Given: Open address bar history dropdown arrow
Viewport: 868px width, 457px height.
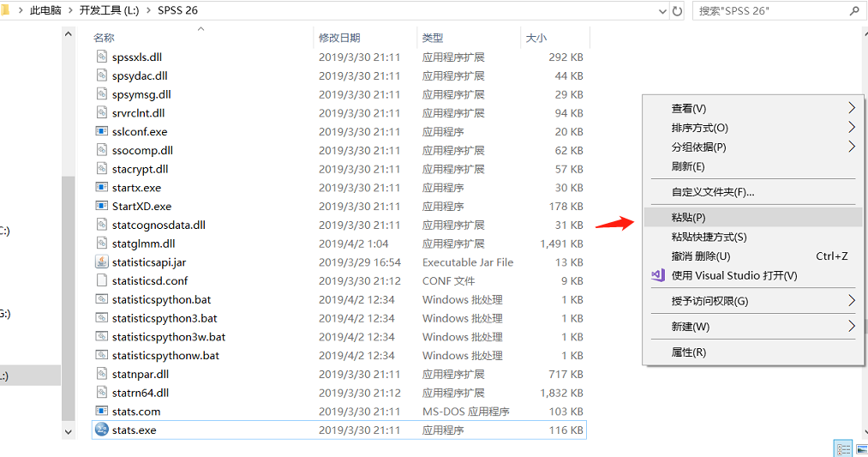Looking at the screenshot, I should coord(662,11).
